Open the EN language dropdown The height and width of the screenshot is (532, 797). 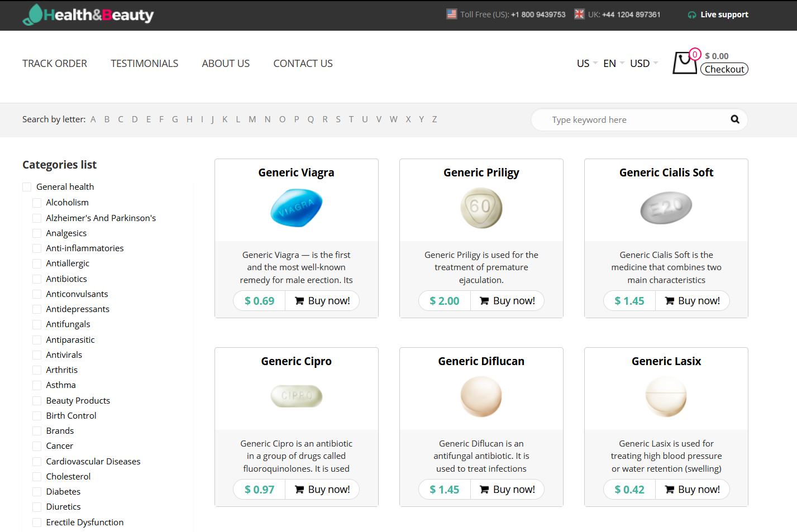[x=614, y=64]
